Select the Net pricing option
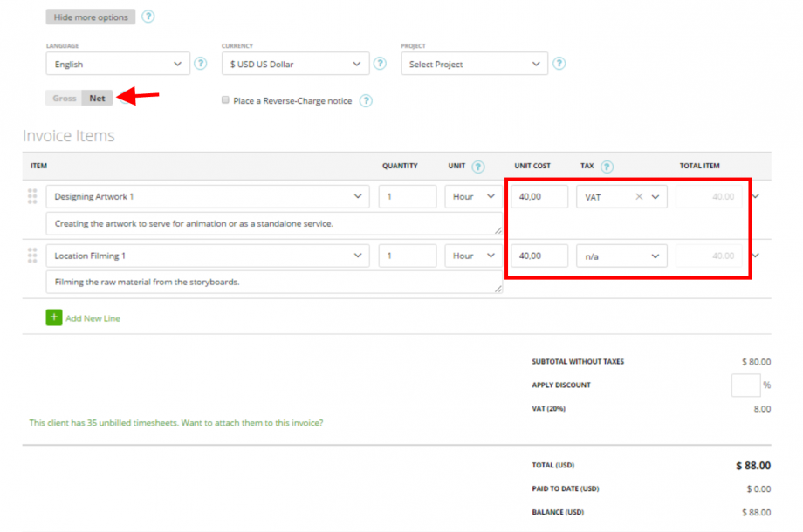This screenshot has width=803, height=532. [x=97, y=98]
